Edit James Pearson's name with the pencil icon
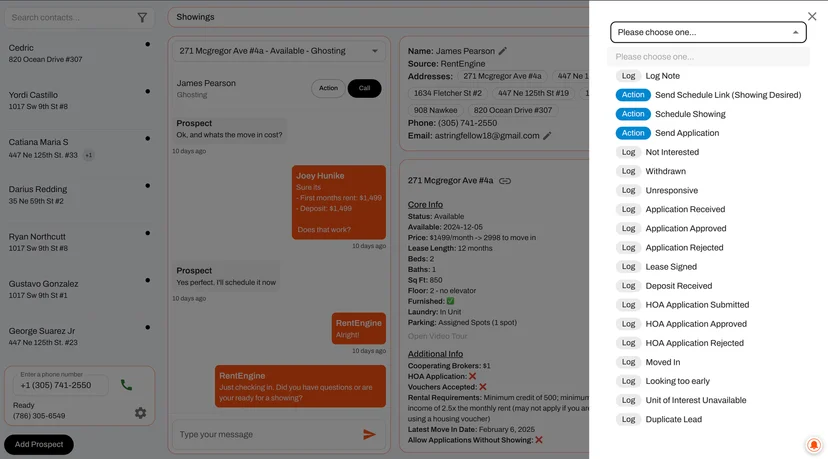 503,51
